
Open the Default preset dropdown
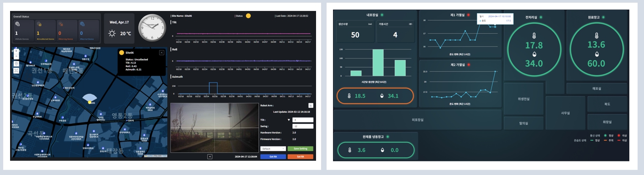click(273, 148)
